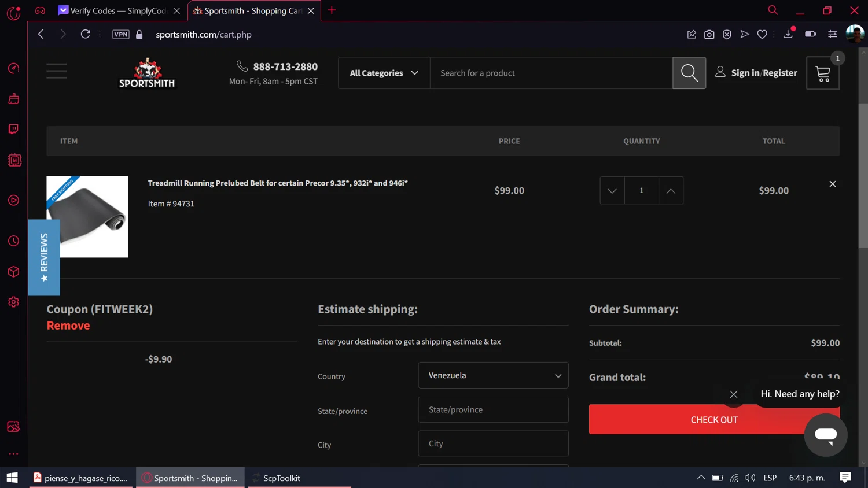Screen dimensions: 868x488
Task: Open browser tab search magnifier
Action: coord(773,10)
